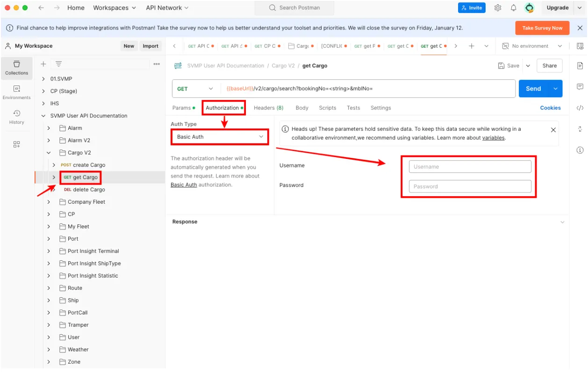Close the Heads up sensitive data notice
This screenshot has height=372, width=588.
pos(553,130)
